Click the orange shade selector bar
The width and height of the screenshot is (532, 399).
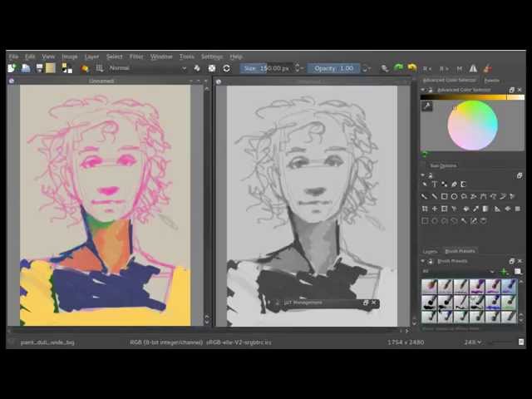(x=472, y=97)
